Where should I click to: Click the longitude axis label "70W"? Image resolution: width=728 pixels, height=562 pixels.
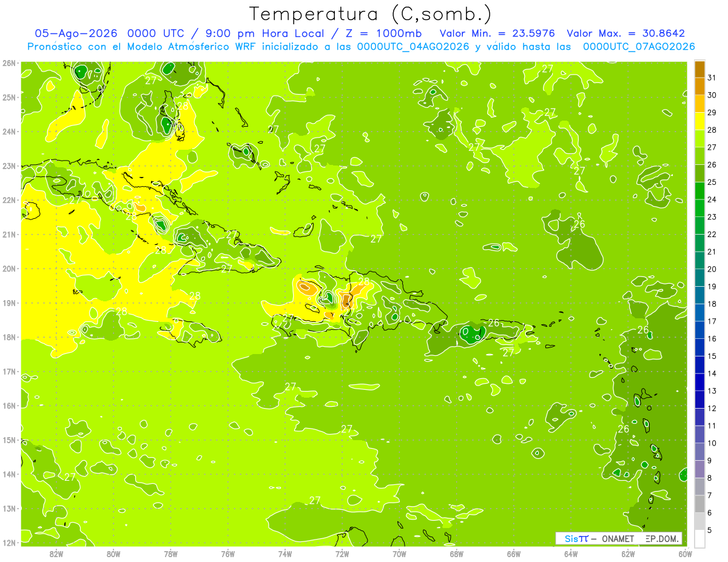coord(399,554)
